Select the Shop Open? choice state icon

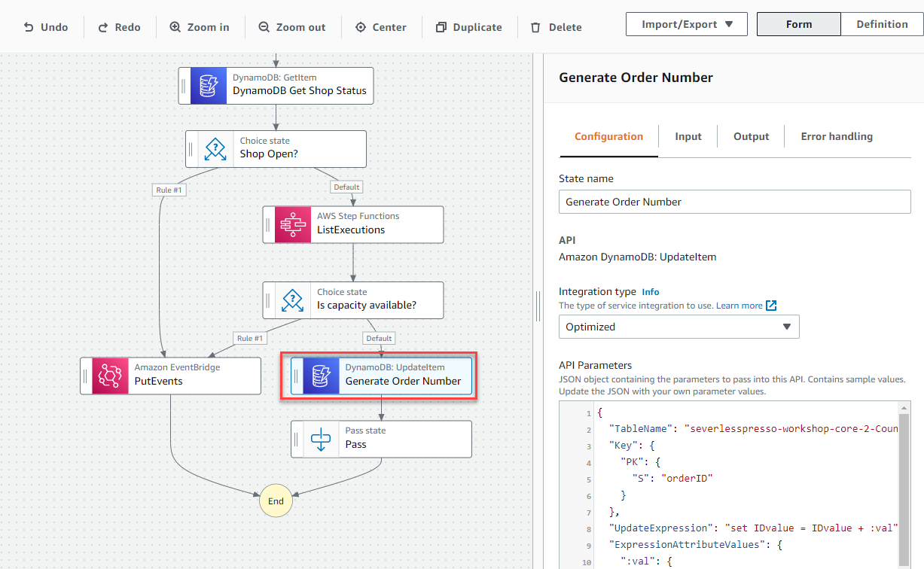point(216,149)
